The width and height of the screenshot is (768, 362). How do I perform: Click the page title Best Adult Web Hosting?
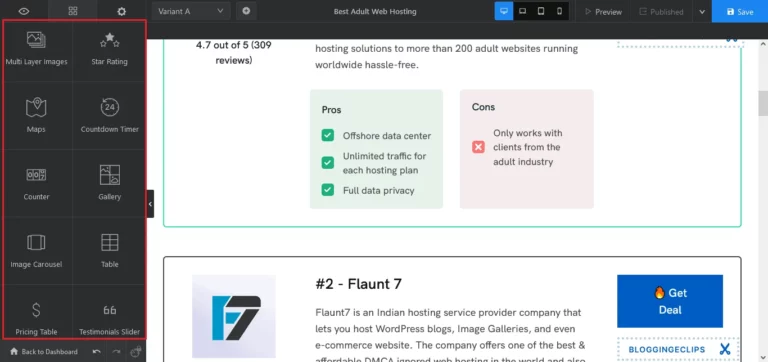coord(375,11)
